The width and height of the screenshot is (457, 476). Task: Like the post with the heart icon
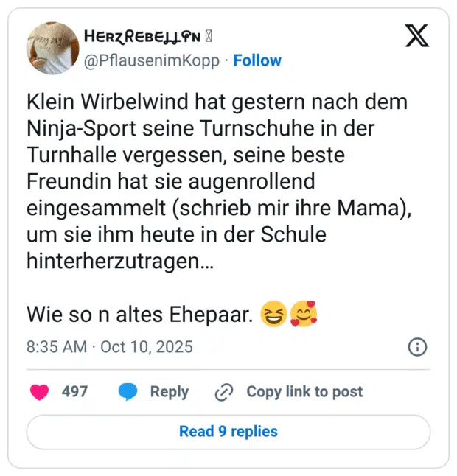[39, 392]
